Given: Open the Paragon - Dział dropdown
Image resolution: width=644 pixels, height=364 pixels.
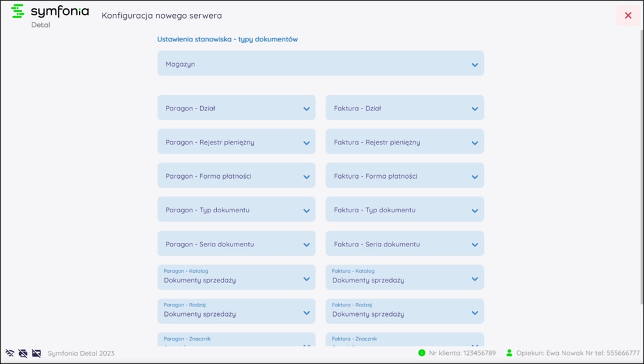Looking at the screenshot, I should tap(236, 108).
